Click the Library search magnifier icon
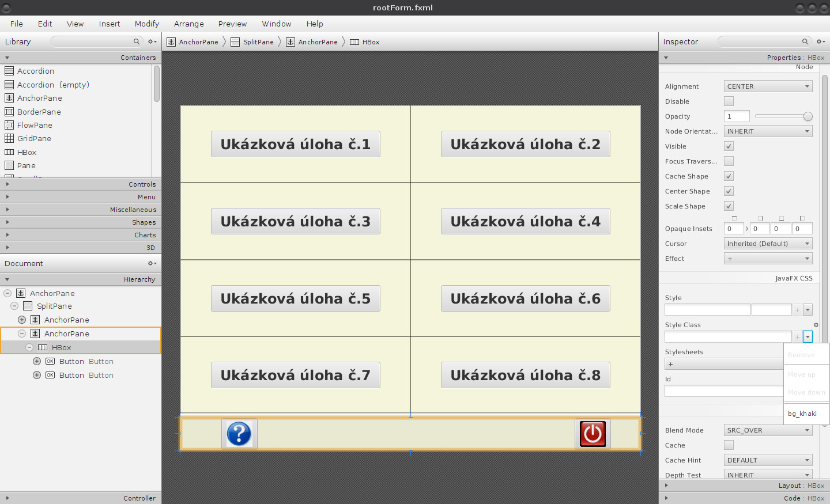This screenshot has width=830, height=504. point(136,41)
